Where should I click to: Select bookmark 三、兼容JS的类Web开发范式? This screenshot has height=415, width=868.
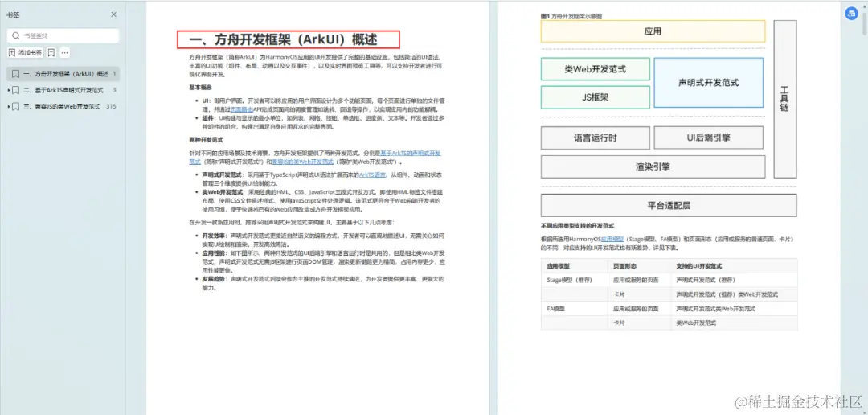[x=61, y=106]
